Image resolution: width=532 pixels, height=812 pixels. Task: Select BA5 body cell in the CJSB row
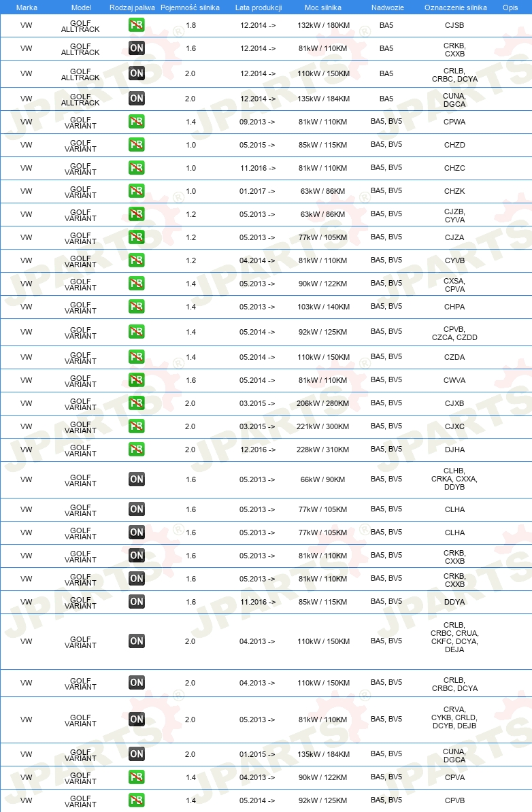[386, 25]
